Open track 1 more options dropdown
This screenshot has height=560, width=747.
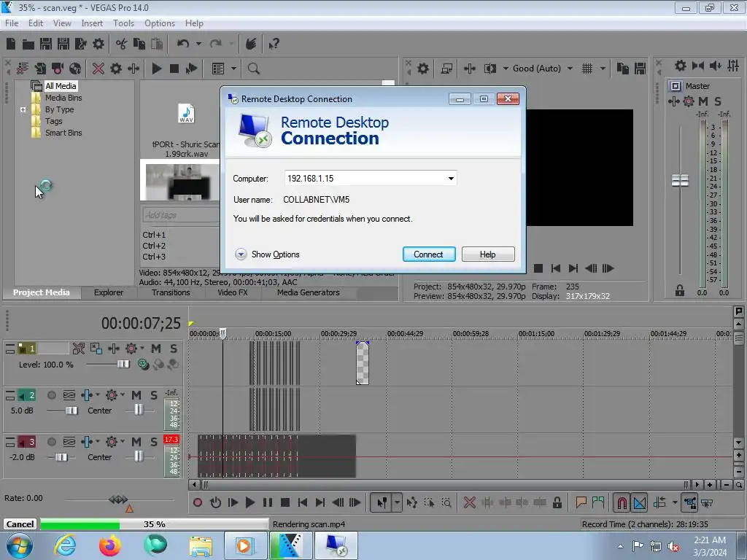142,349
